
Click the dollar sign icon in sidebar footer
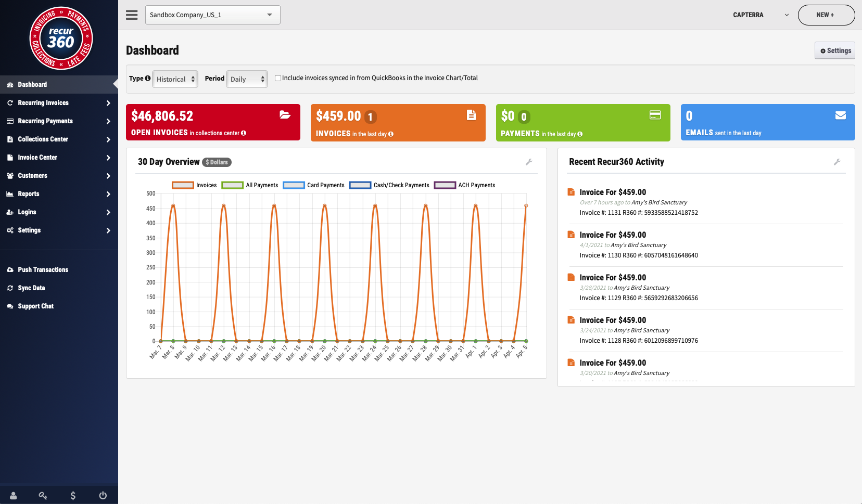click(73, 495)
